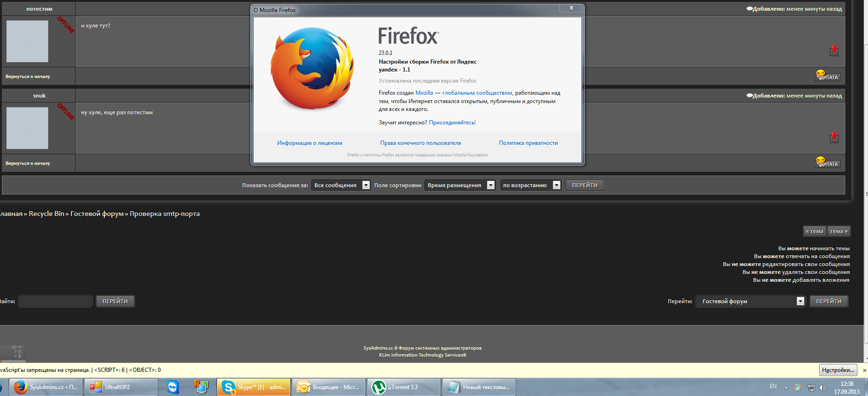Click the TeamViewer taskbar icon
868x396 pixels.
(173, 387)
